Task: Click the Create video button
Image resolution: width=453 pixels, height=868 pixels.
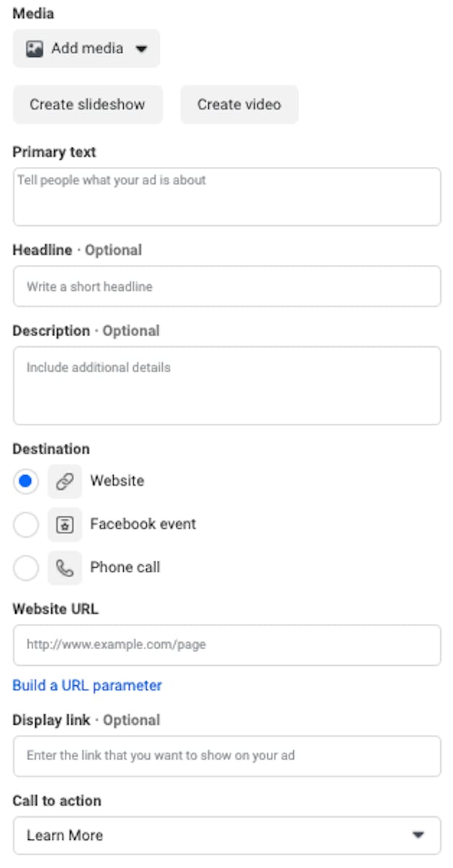Action: pos(239,104)
